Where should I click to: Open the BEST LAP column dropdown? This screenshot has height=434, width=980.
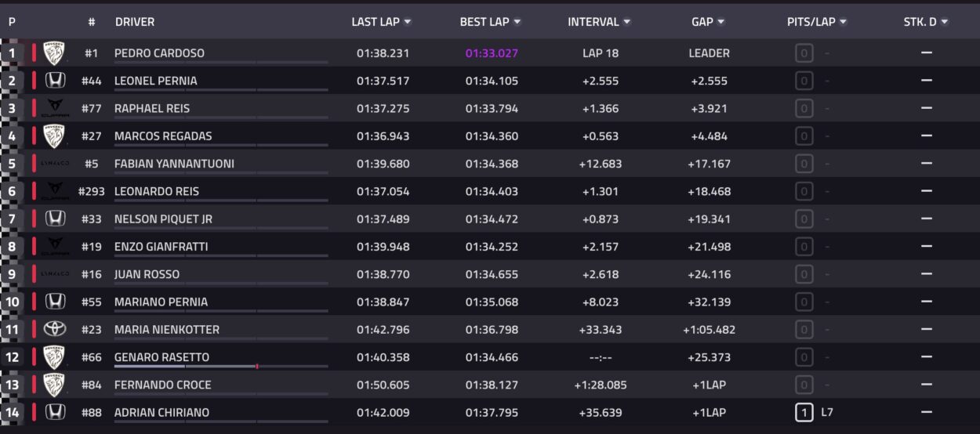[517, 22]
